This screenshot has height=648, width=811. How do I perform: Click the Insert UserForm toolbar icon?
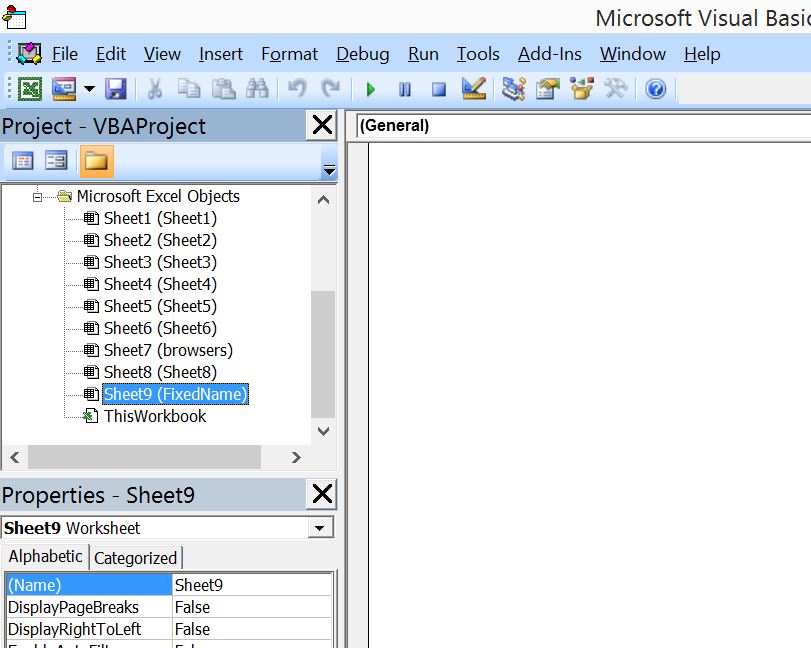[x=64, y=89]
